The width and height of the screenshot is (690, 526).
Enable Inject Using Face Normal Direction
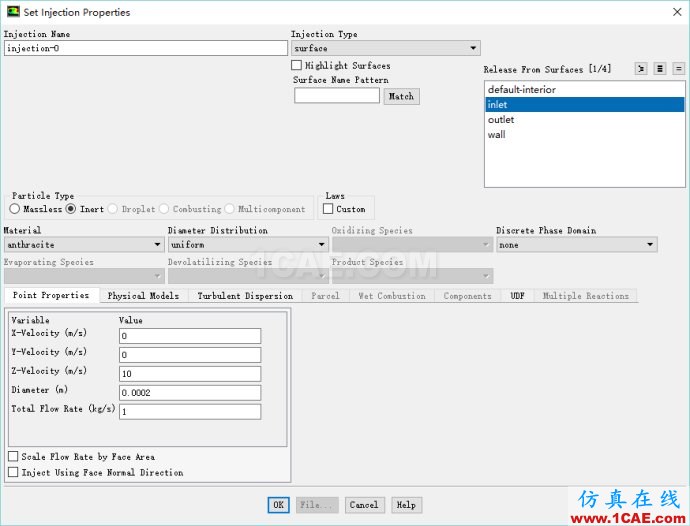[13, 472]
